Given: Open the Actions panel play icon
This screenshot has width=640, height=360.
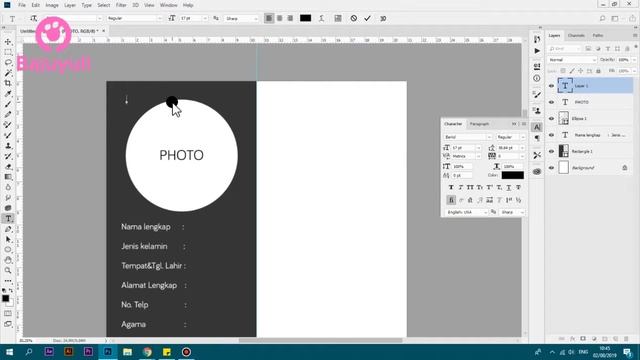Looking at the screenshot, I should coord(537,51).
